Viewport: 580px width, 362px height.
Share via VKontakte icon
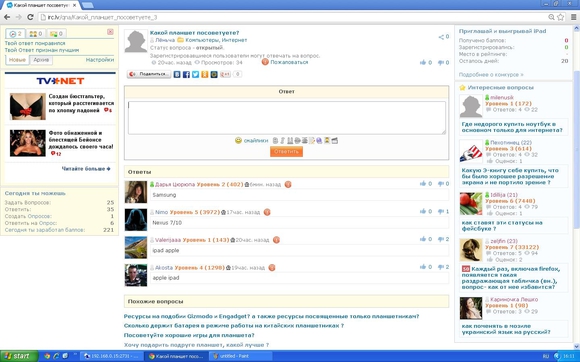[x=177, y=74]
